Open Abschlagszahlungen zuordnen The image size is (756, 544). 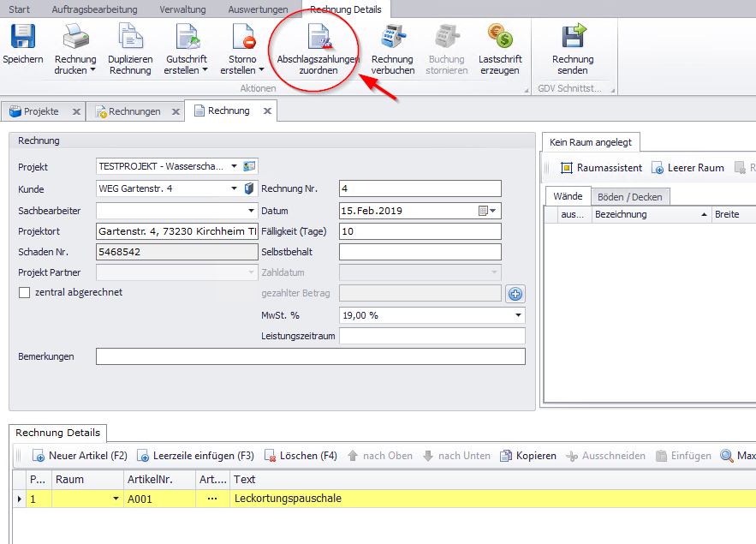[x=318, y=39]
